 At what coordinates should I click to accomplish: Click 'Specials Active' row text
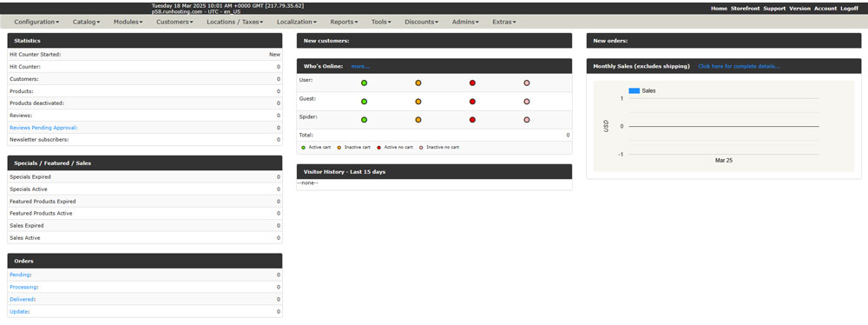click(x=29, y=189)
